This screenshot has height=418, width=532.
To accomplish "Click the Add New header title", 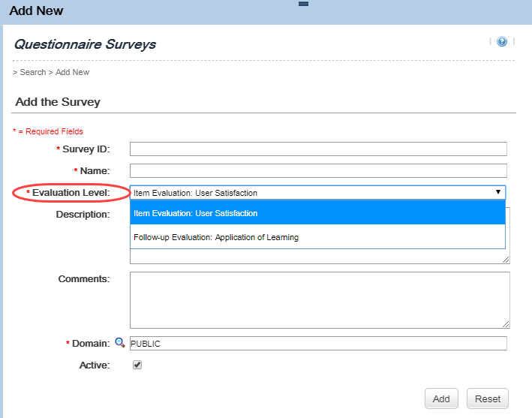I will [36, 11].
